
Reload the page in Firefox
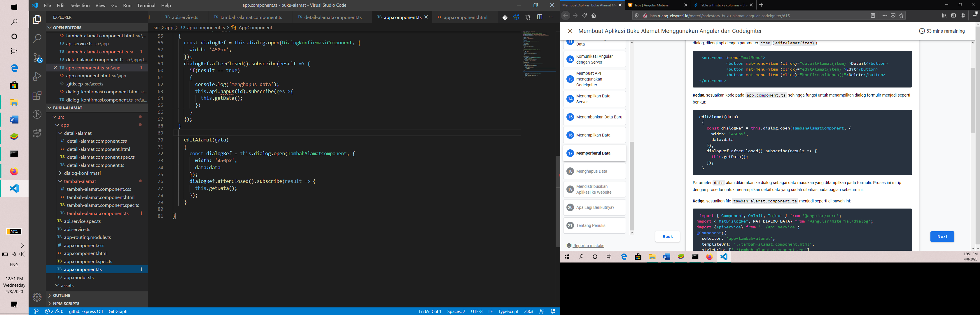584,15
